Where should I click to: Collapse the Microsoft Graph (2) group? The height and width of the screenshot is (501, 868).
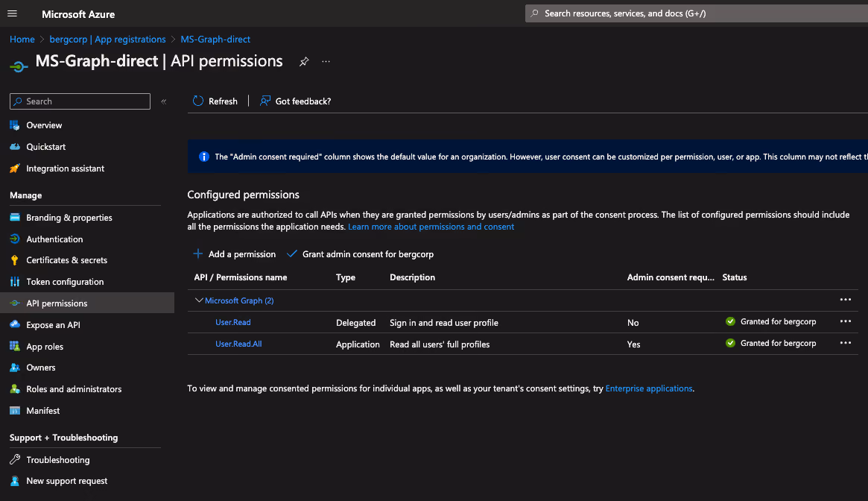[x=199, y=300]
